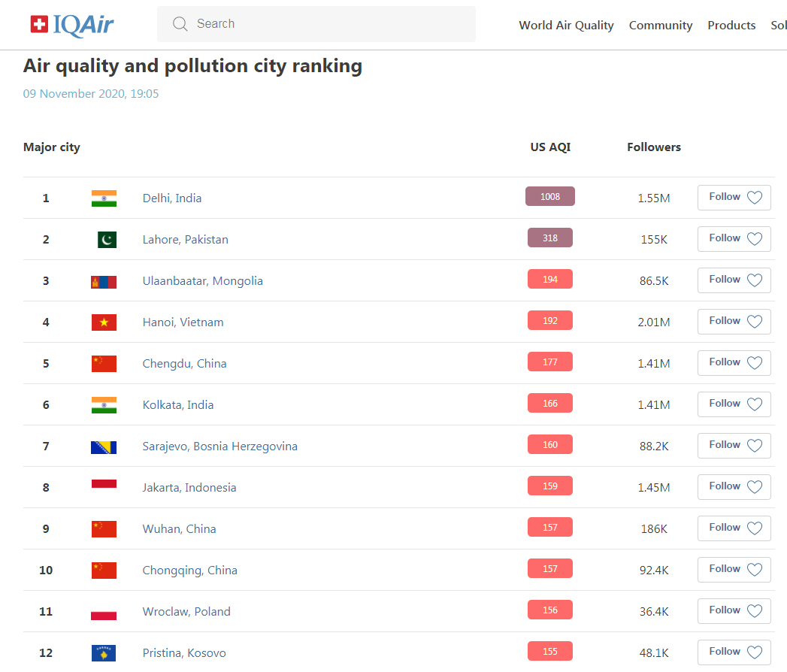Follow Kolkata, India
The height and width of the screenshot is (672, 787).
tap(734, 404)
